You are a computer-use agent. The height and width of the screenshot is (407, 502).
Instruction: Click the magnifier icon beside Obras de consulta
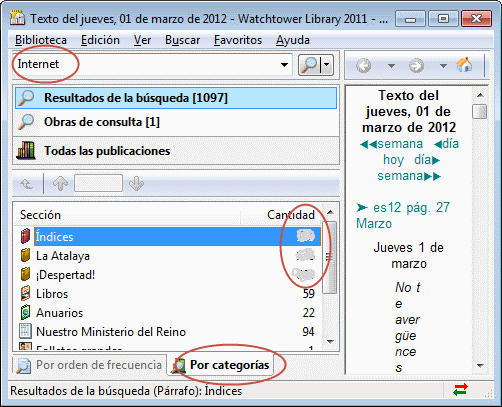coord(26,122)
